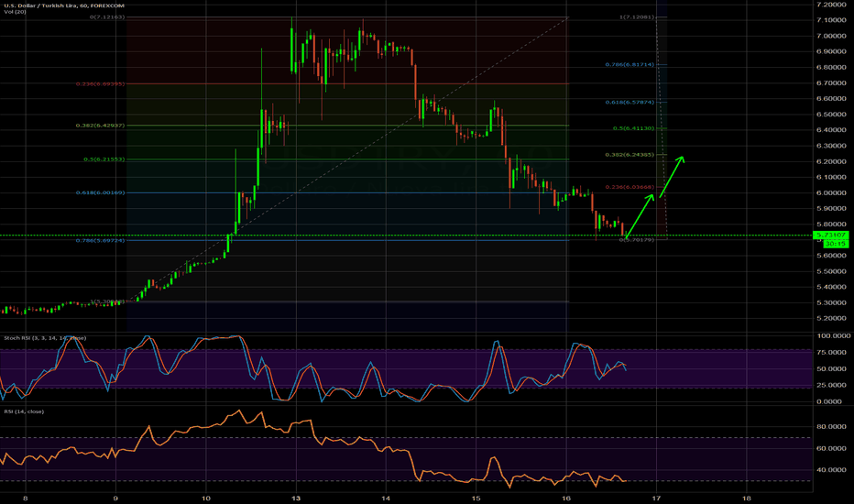Select left Fibonacci label 0.382(6.42937)
Image resolution: width=854 pixels, height=504 pixels.
[x=100, y=126]
